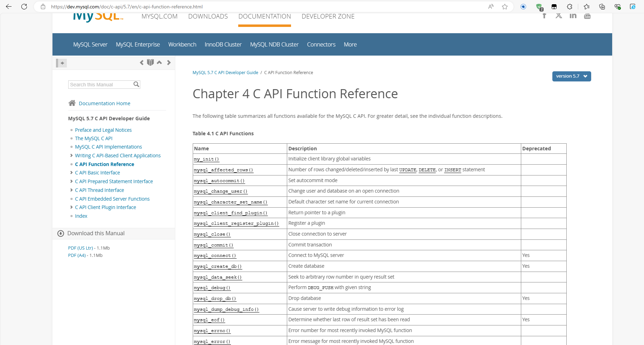Click MySQL 5.7 C API Developer Guide breadcrumb

point(225,73)
